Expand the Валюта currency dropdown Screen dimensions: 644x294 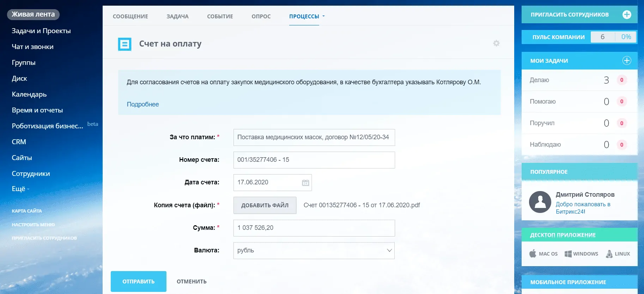pos(389,251)
